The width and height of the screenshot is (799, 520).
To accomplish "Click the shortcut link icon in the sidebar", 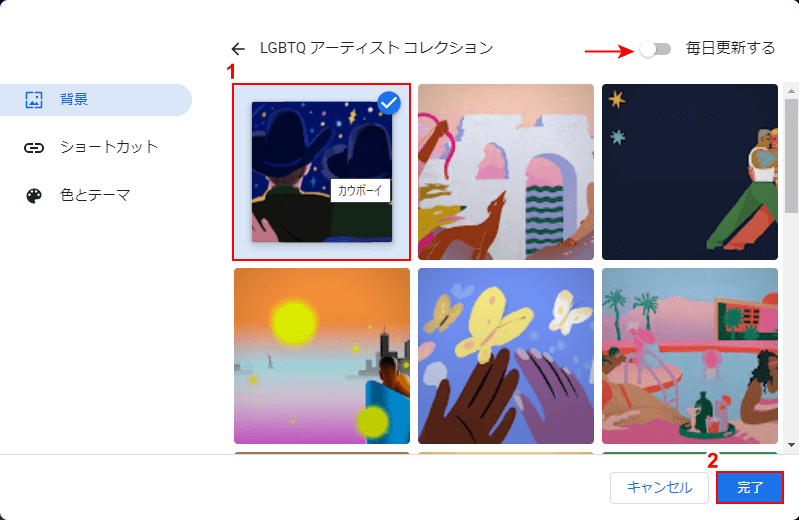I will (34, 148).
